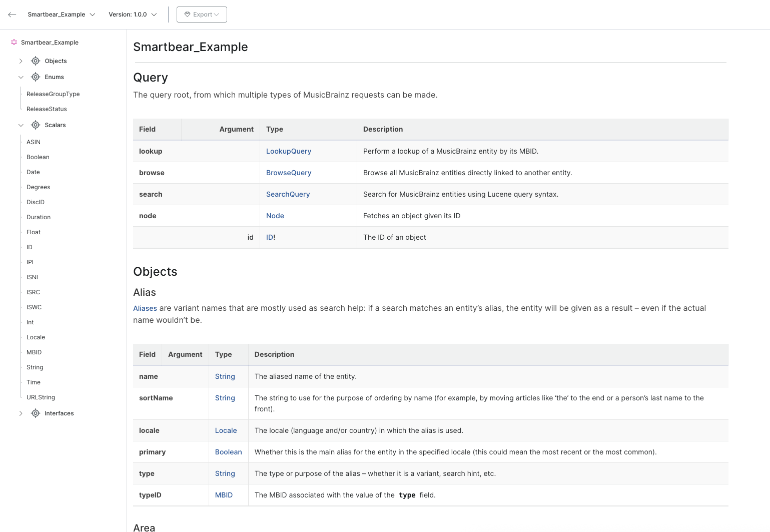Viewport: 770px width, 532px height.
Task: Open the Version 1.0.0 dropdown
Action: click(x=132, y=14)
